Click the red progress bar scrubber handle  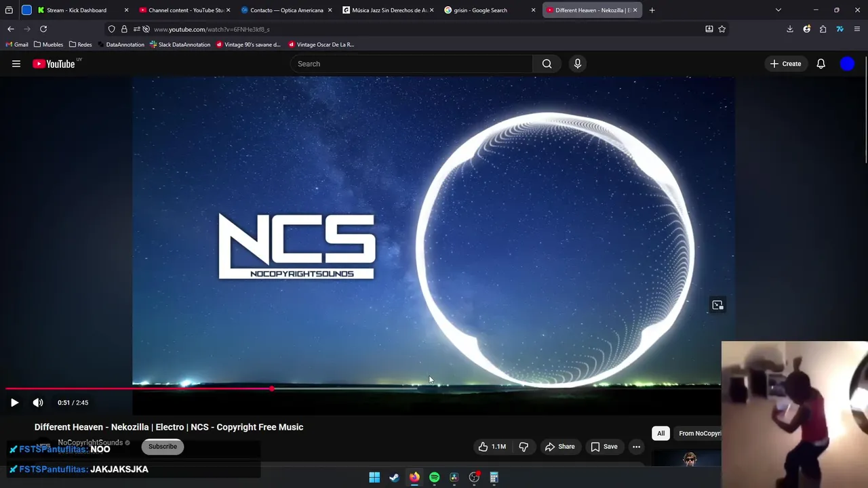coord(272,388)
